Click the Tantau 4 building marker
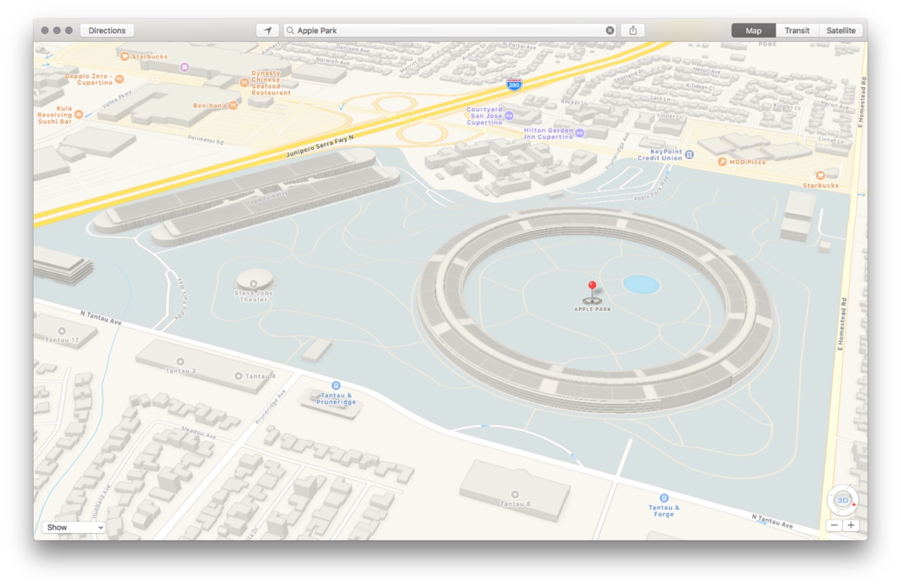Viewport: 901px width, 588px height. [x=238, y=375]
